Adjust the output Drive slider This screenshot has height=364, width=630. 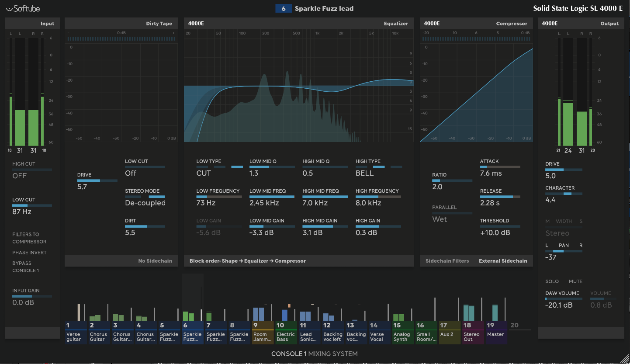(x=564, y=170)
